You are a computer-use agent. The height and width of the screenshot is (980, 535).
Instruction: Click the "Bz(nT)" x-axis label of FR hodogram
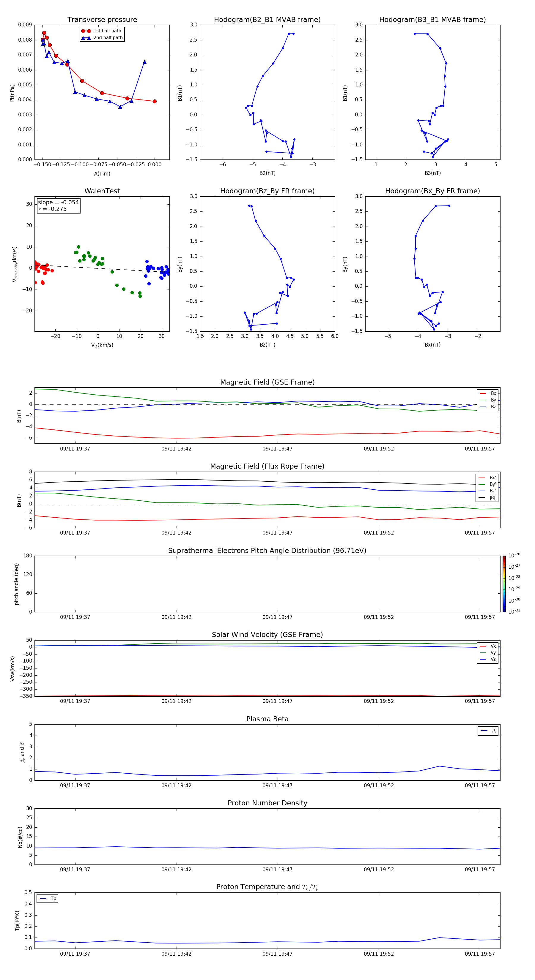coord(267,345)
